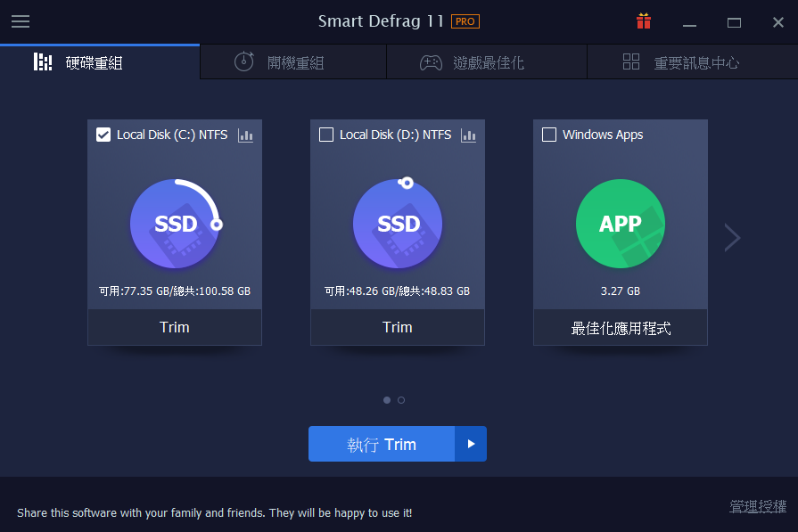Click the SSD circle for Local Disk (C:)
The height and width of the screenshot is (532, 798).
coord(175,224)
